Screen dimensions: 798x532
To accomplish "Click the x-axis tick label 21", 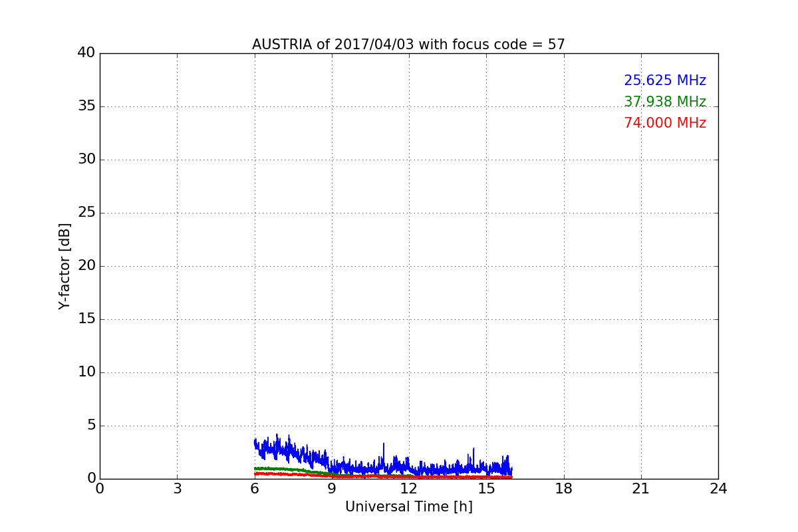I will [x=640, y=489].
